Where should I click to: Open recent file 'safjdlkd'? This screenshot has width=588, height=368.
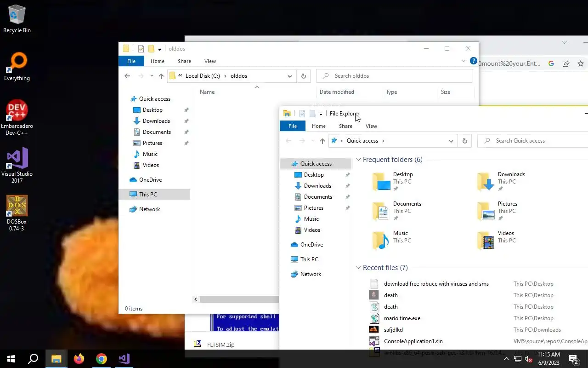(393, 330)
